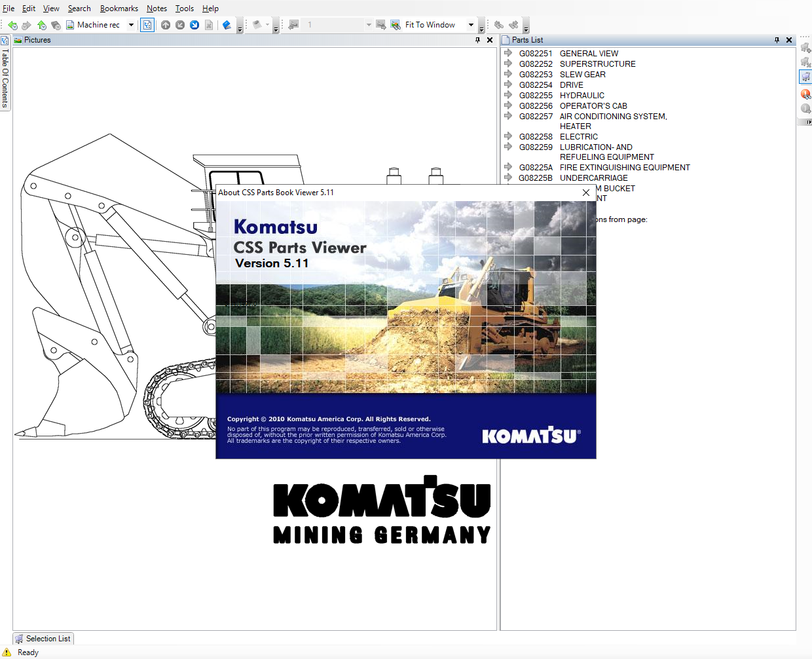Click the add to cart icon

point(805,47)
